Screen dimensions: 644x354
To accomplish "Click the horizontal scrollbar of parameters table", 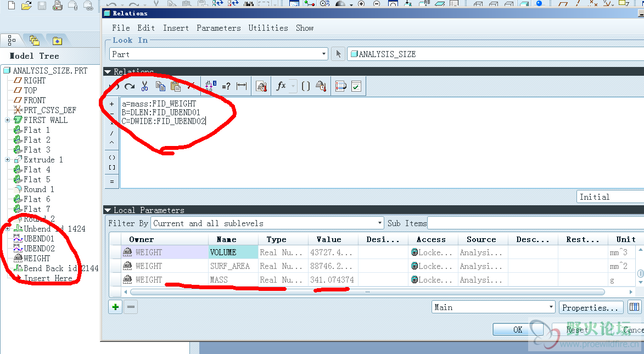I will (368, 292).
